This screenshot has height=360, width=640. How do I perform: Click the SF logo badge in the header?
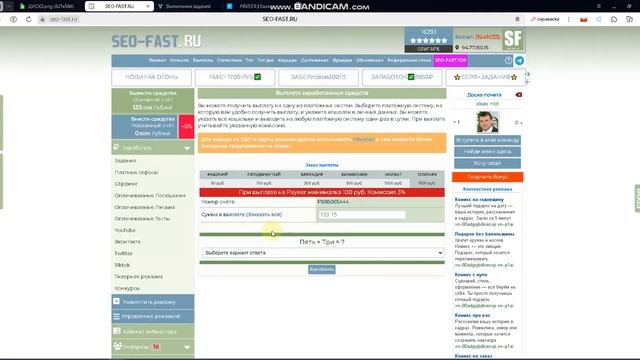513,40
